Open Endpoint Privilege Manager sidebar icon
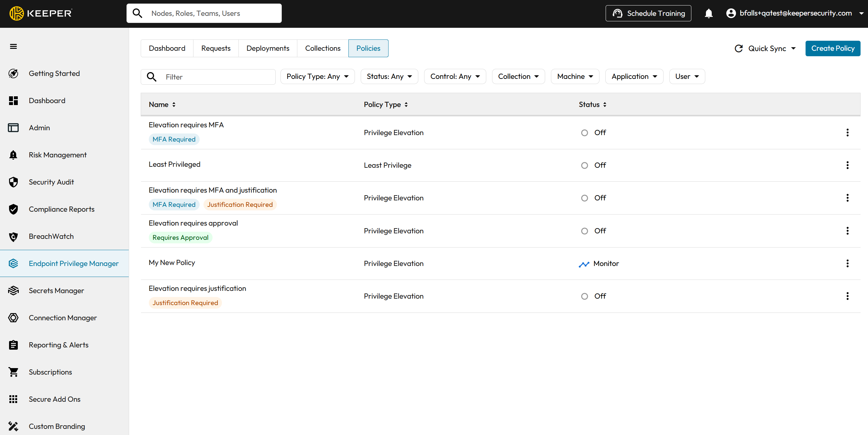The height and width of the screenshot is (435, 868). (x=13, y=263)
